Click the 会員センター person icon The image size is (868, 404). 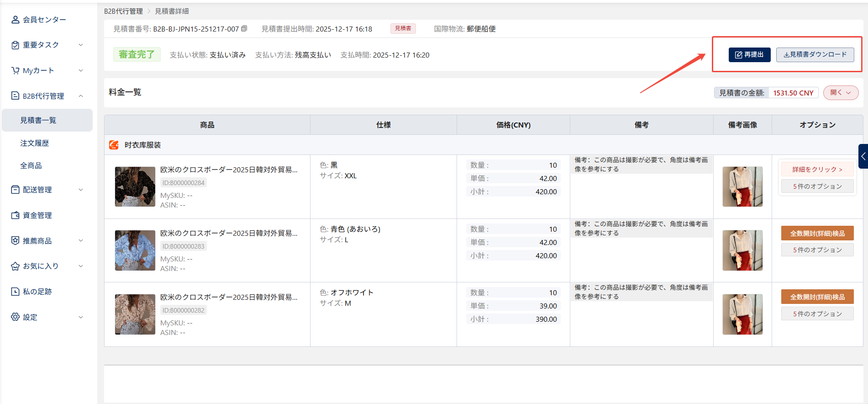point(15,20)
